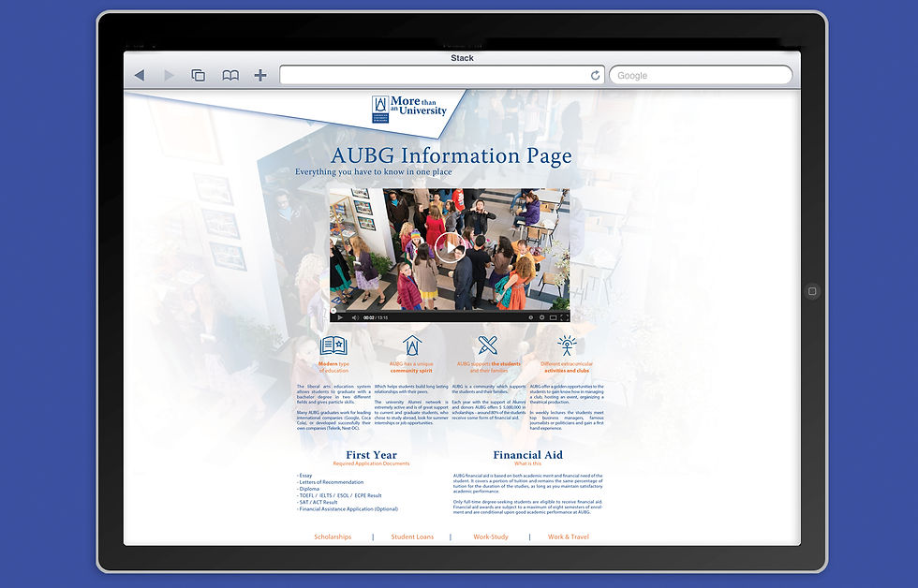Screen dimensions: 918x588
Task: Click the First Year heading
Action: pyautogui.click(x=371, y=455)
